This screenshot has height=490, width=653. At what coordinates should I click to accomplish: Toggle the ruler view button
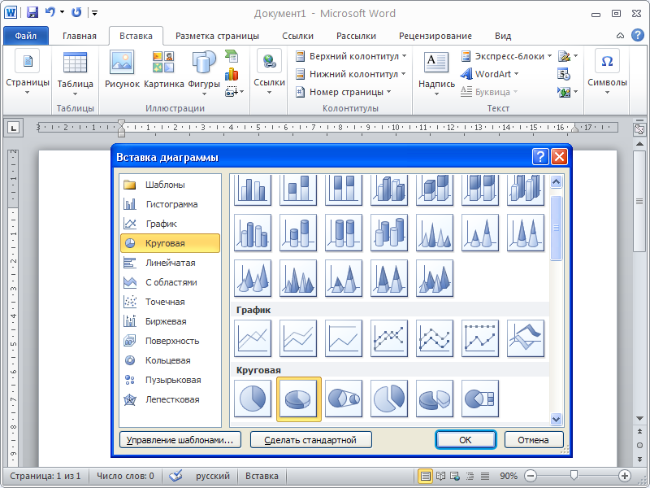pos(639,130)
